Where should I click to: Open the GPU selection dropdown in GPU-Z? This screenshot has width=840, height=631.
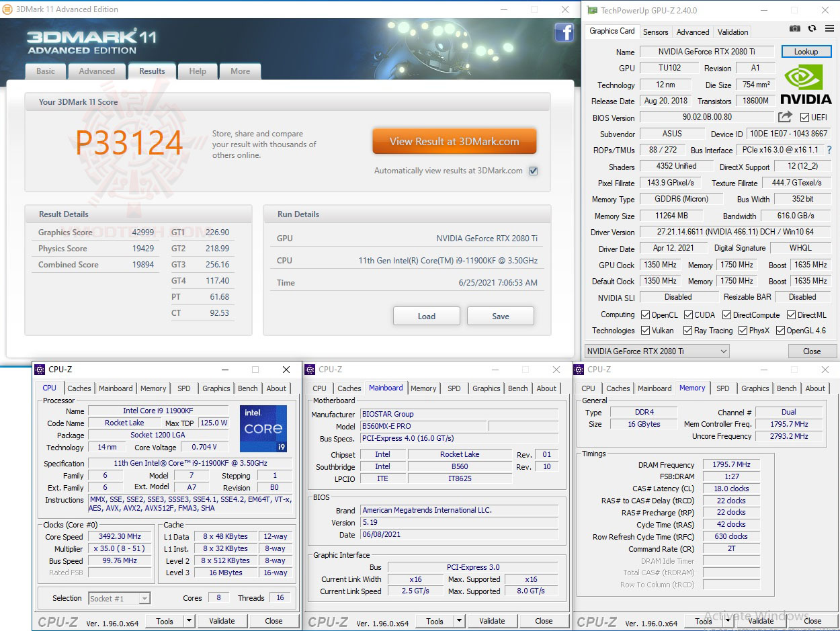[657, 351]
